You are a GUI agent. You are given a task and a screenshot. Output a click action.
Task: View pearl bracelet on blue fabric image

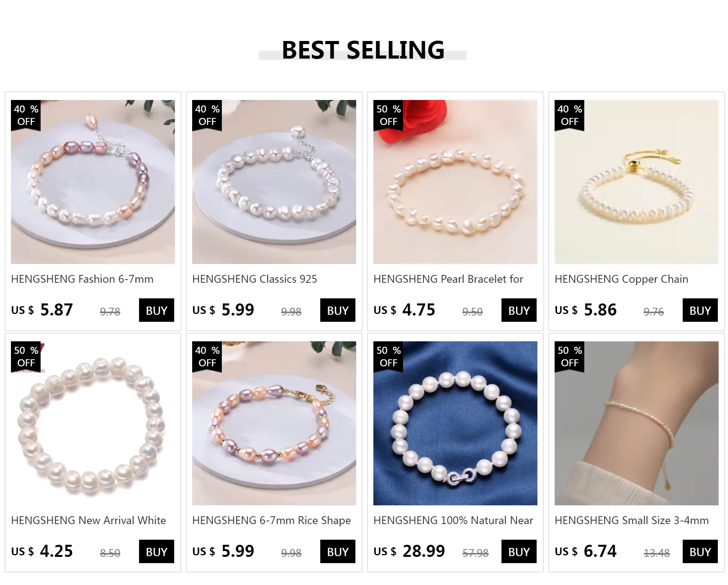coord(455,423)
